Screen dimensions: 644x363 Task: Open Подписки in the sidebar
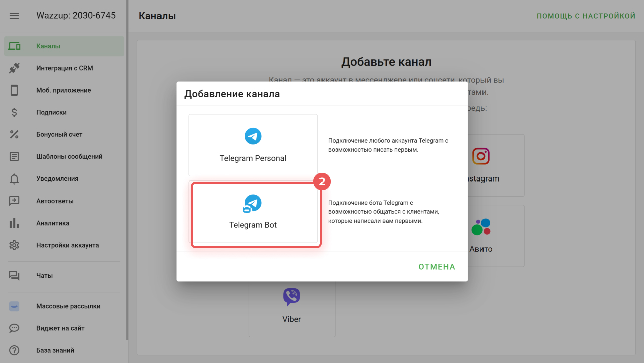(64, 112)
